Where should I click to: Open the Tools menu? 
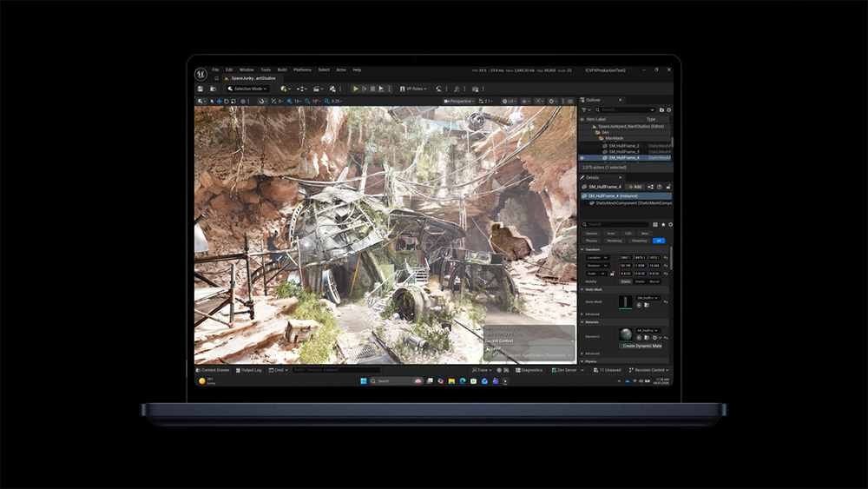click(266, 69)
